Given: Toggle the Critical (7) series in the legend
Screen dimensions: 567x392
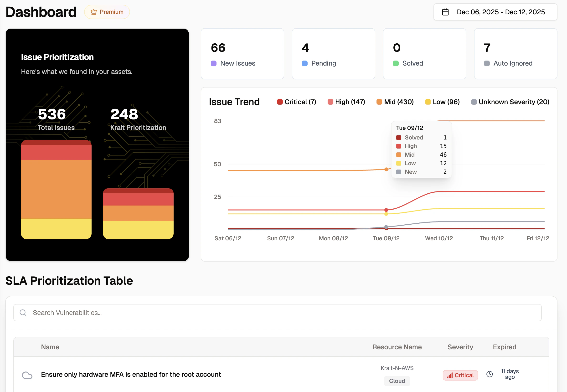Looking at the screenshot, I should click(x=296, y=101).
